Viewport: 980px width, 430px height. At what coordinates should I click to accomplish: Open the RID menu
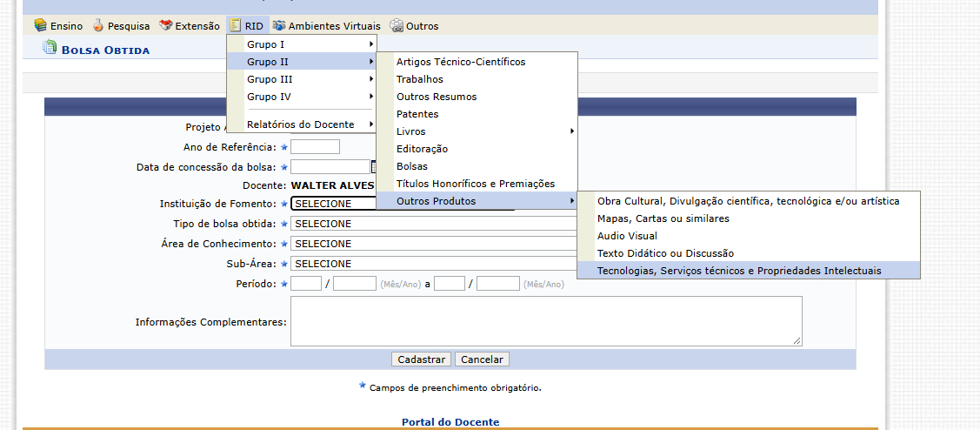click(246, 25)
